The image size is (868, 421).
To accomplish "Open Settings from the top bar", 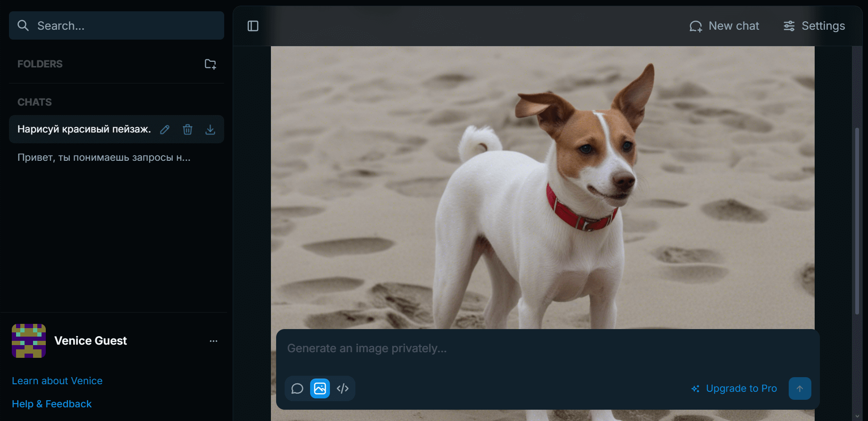I will (x=814, y=26).
